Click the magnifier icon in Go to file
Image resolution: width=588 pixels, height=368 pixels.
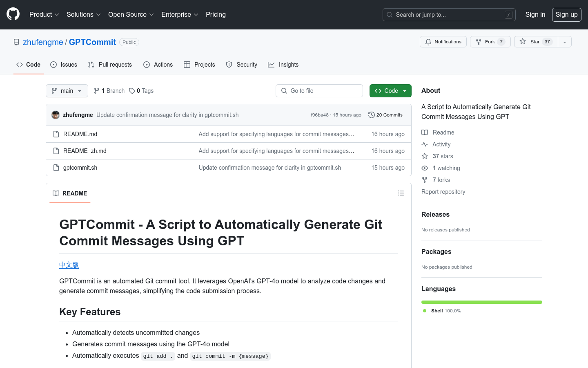pyautogui.click(x=284, y=91)
